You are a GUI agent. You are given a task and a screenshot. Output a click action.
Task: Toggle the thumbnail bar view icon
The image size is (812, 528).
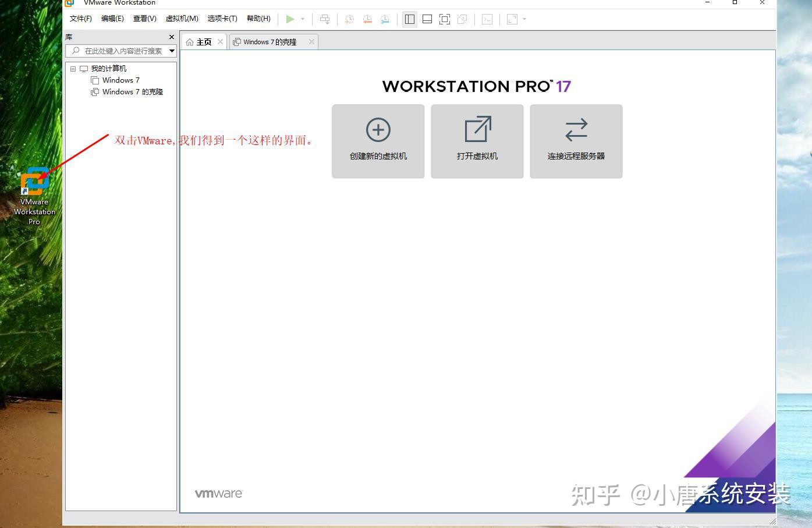pyautogui.click(x=427, y=19)
